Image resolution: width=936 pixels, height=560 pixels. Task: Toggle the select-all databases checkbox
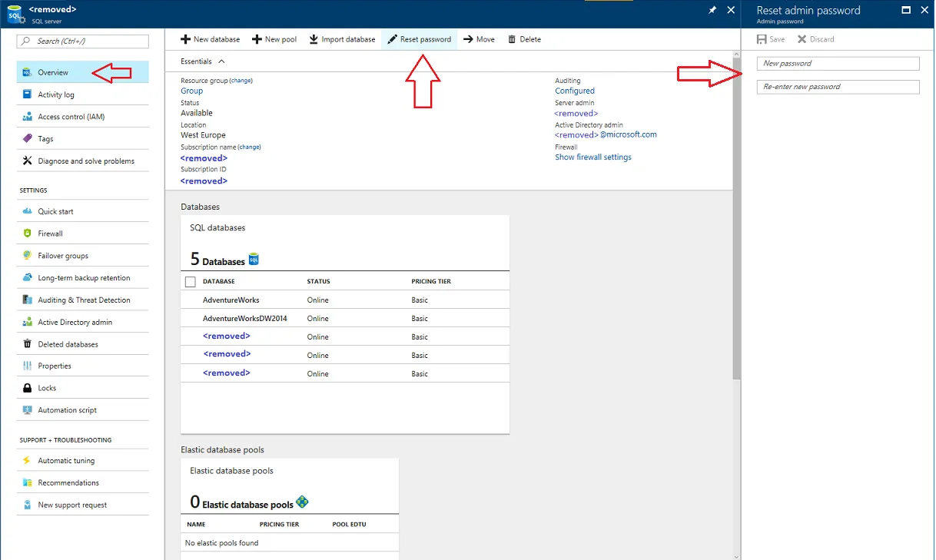pyautogui.click(x=191, y=282)
